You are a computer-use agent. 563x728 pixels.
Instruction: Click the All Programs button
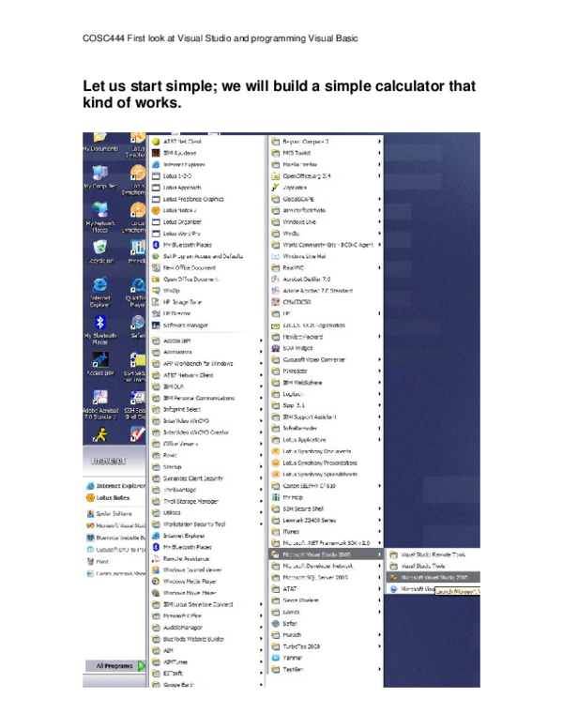tap(114, 666)
